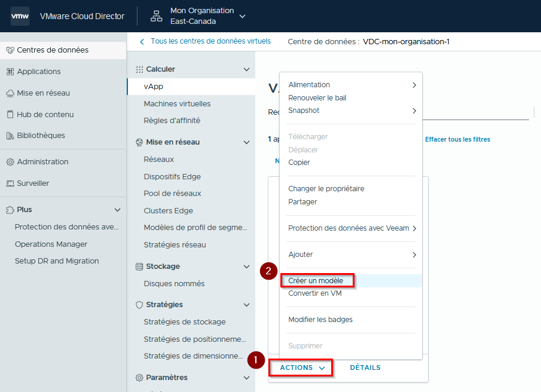Click the Plus puzzle piece icon
Viewport: 541px width, 392px height.
(10, 210)
